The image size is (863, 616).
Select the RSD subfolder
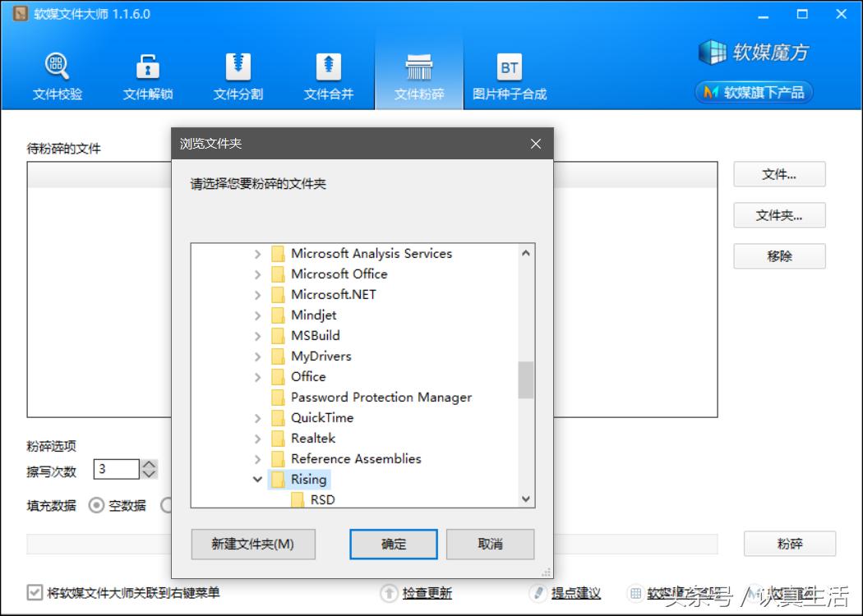pyautogui.click(x=313, y=499)
